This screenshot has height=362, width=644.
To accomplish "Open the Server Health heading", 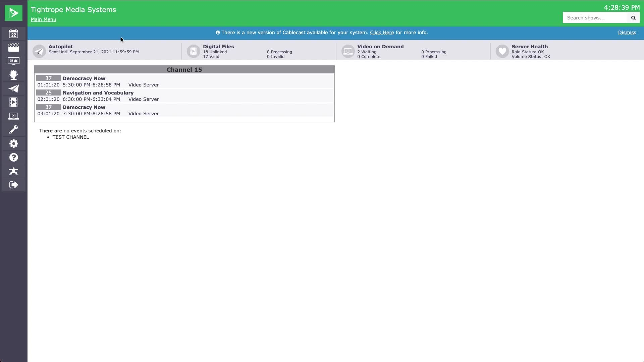I will (530, 47).
